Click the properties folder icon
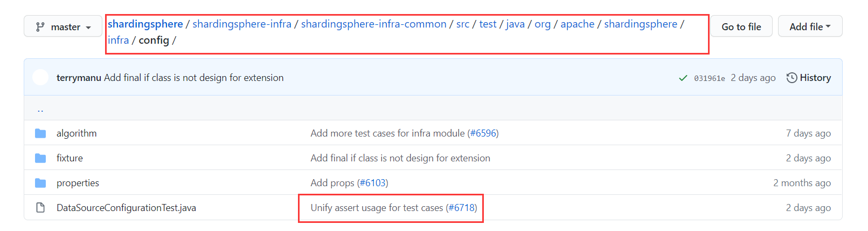The image size is (868, 231). tap(40, 183)
